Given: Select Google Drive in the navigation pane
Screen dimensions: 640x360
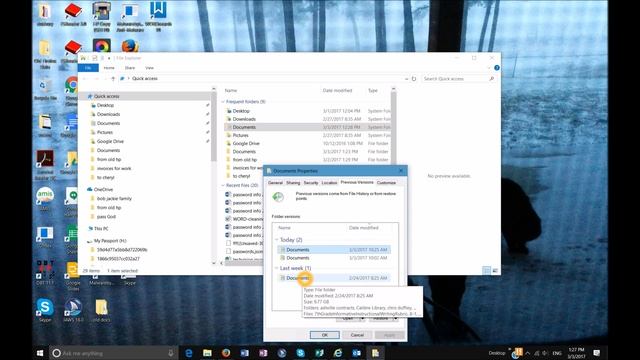Looking at the screenshot, I should [110, 141].
